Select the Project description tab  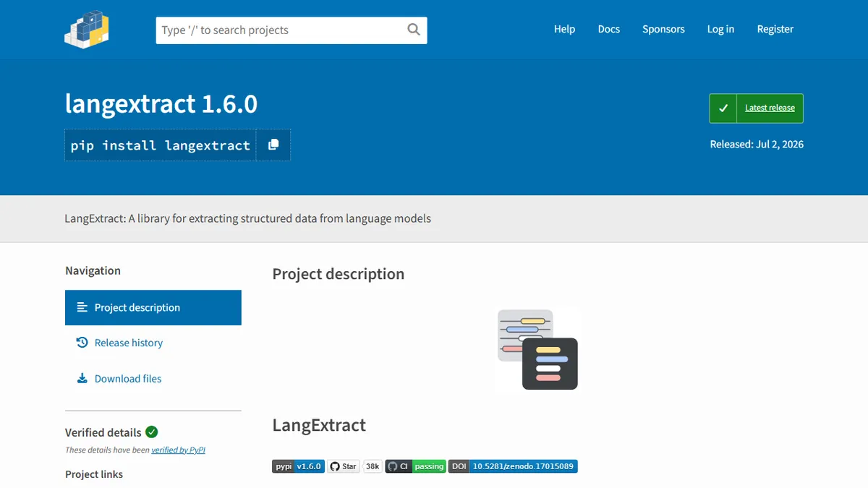(153, 307)
